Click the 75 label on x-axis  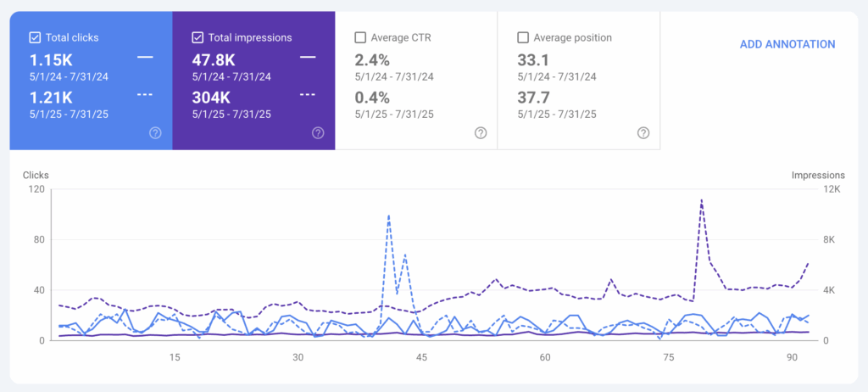tap(669, 357)
